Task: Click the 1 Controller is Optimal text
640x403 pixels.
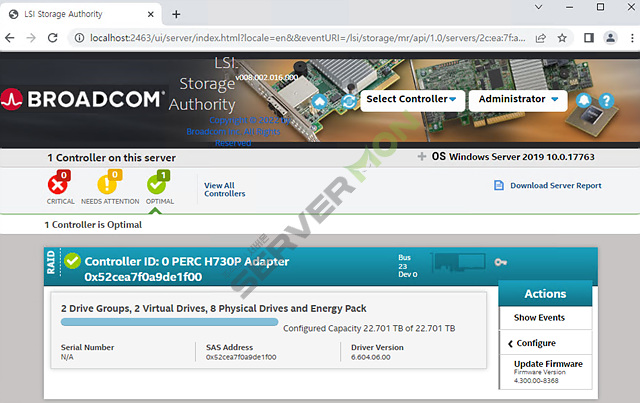Action: 93,225
